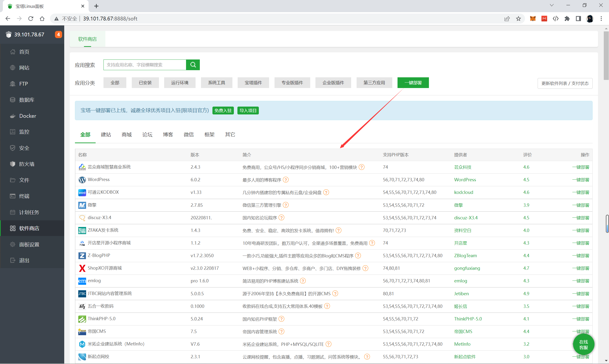Click the browser extensions puzzle icon
This screenshot has width=609, height=364.
pyautogui.click(x=567, y=19)
